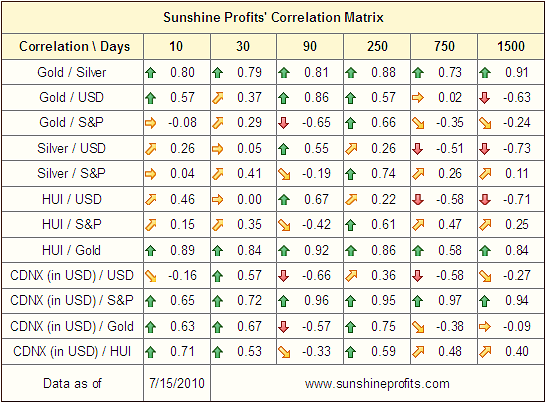Select the diagonal down arrow by CDNX / USD -0.16
Viewport: 547px width, 404px height.
151,276
